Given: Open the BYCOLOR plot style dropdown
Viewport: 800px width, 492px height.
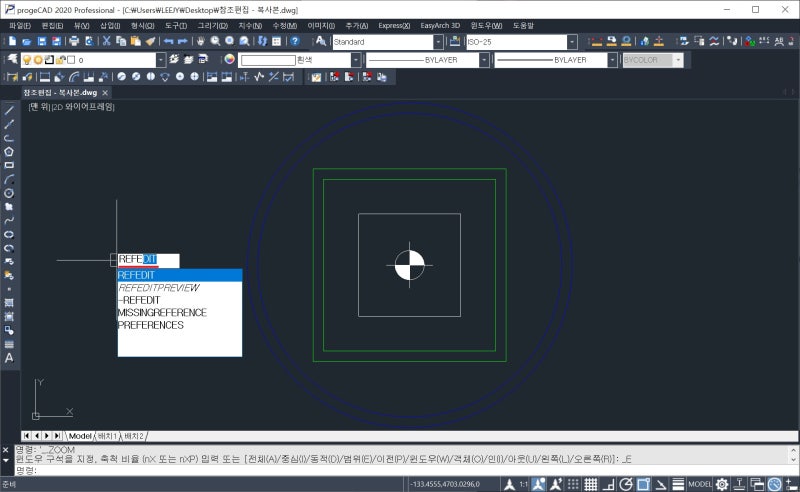Looking at the screenshot, I should pos(678,60).
